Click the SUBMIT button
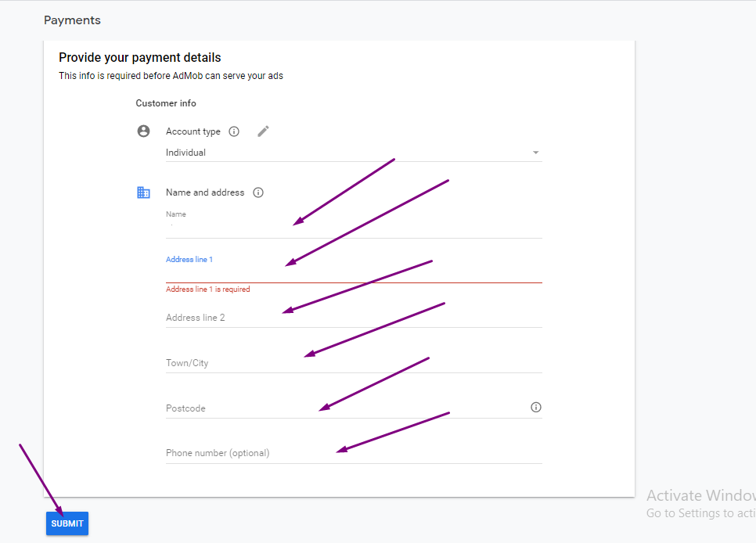Viewport: 756px width, 543px height. 67,523
